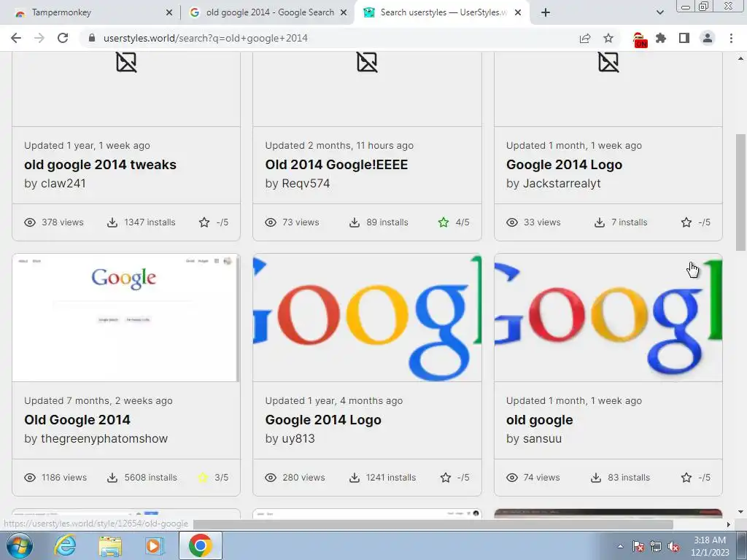Click download icon beside 5608 installs
747x560 pixels.
pyautogui.click(x=112, y=478)
